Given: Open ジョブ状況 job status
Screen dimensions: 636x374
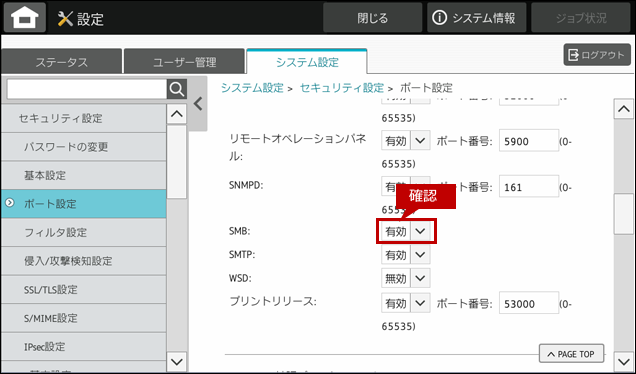Looking at the screenshot, I should (x=581, y=18).
